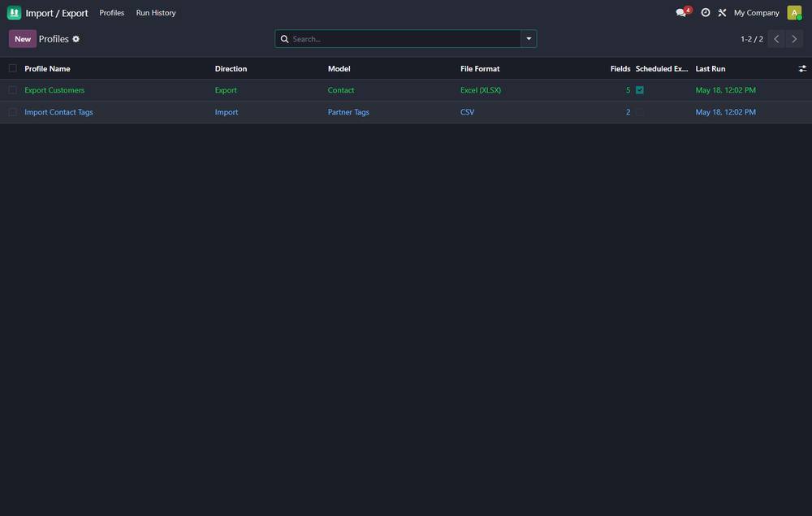Viewport: 812px width, 516px height.
Task: Click the Export direction cell
Action: pos(226,90)
